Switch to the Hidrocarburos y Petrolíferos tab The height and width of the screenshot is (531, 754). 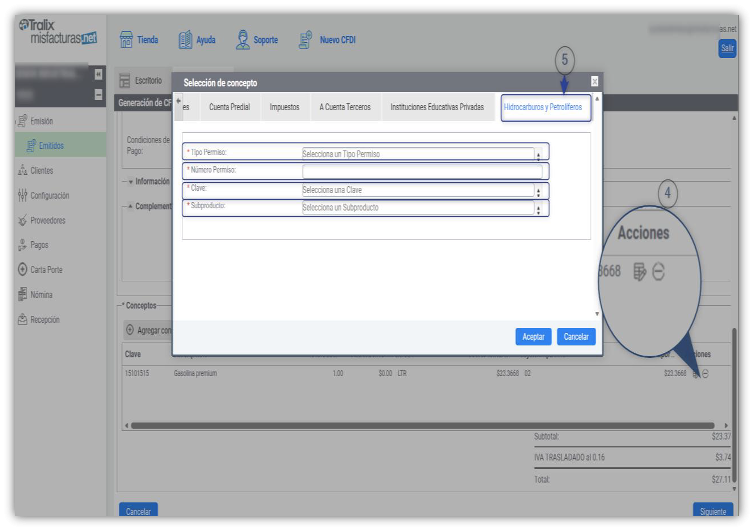[546, 107]
